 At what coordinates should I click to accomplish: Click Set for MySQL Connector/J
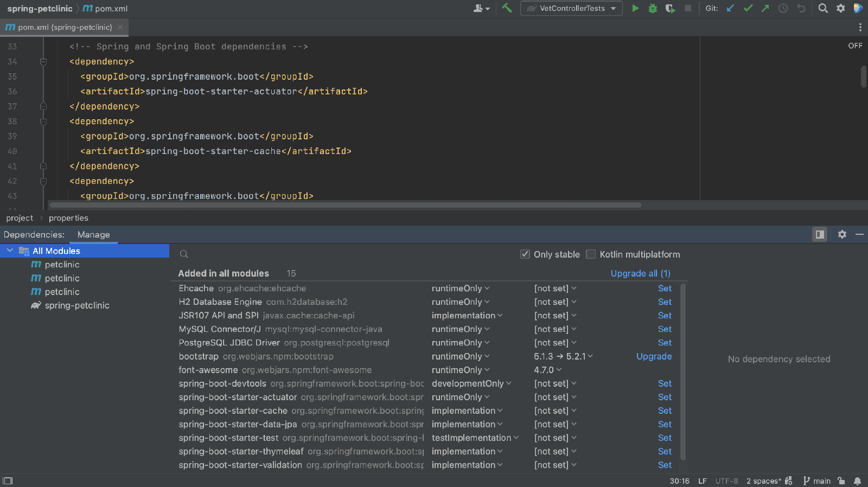(665, 329)
